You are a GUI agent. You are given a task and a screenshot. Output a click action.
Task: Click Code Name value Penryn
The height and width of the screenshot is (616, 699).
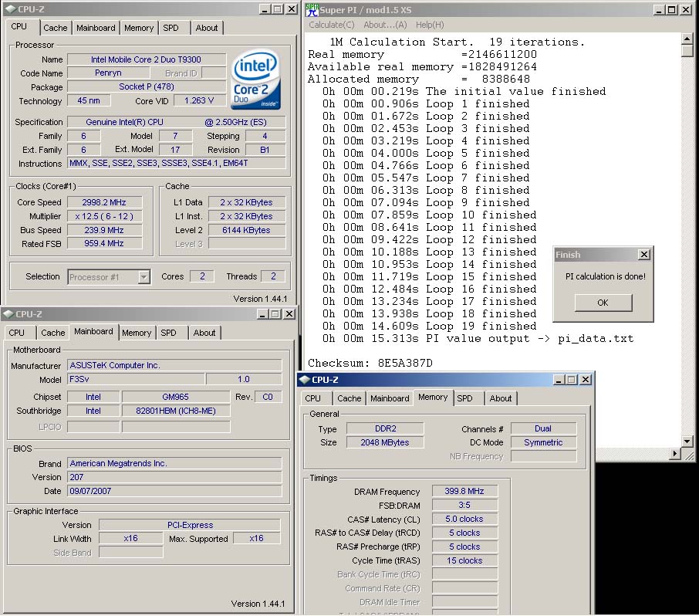pos(108,73)
